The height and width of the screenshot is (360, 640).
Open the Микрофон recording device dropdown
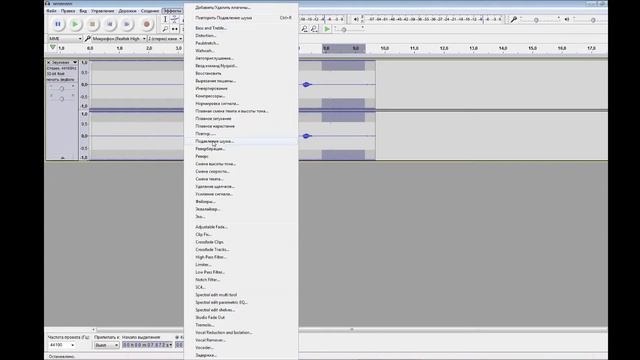pyautogui.click(x=119, y=38)
